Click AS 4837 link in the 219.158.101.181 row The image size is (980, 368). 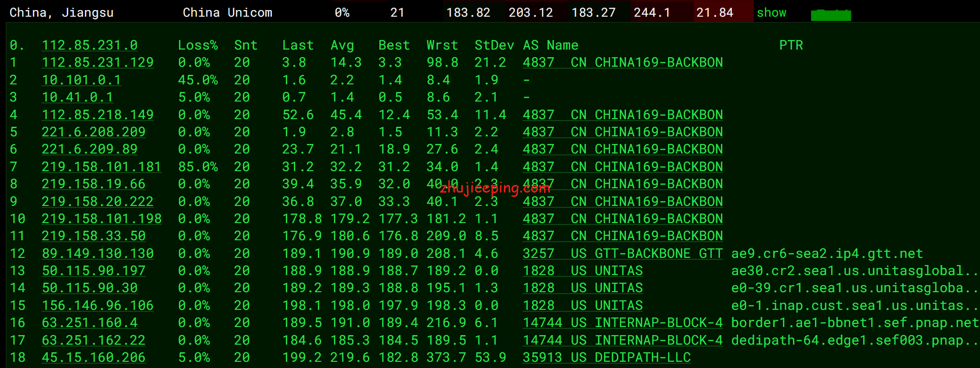[x=623, y=167]
